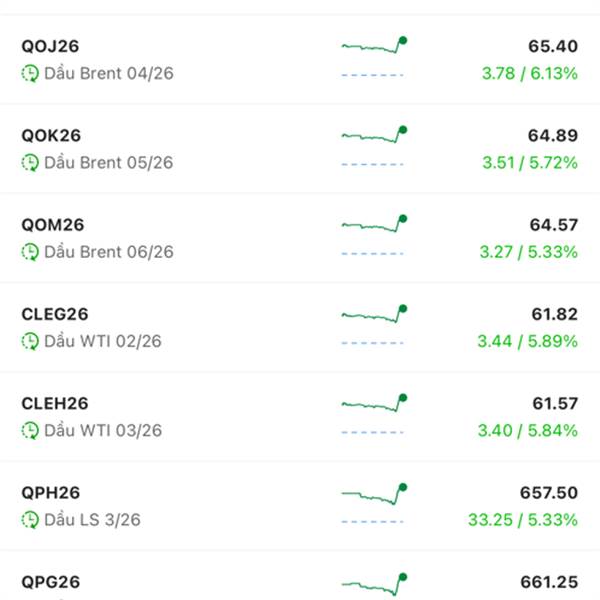Image resolution: width=600 pixels, height=600 pixels.
Task: Open the QOJ26 sparkline chart
Action: pos(374,45)
